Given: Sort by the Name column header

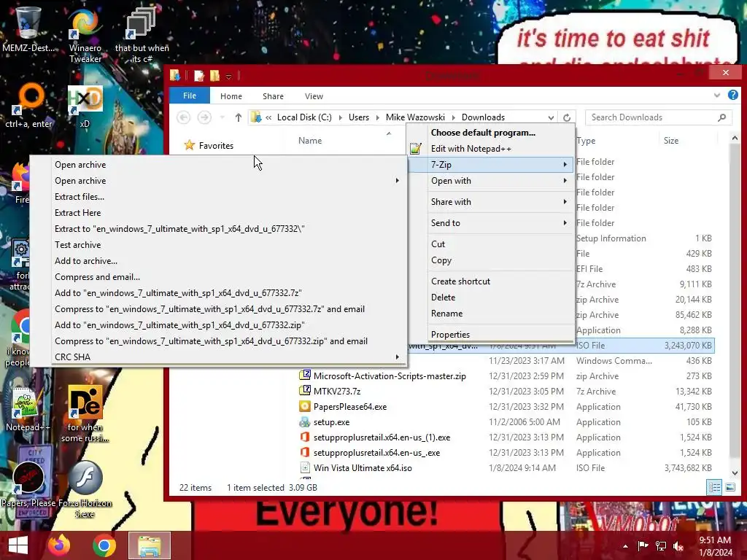Looking at the screenshot, I should click(x=309, y=141).
